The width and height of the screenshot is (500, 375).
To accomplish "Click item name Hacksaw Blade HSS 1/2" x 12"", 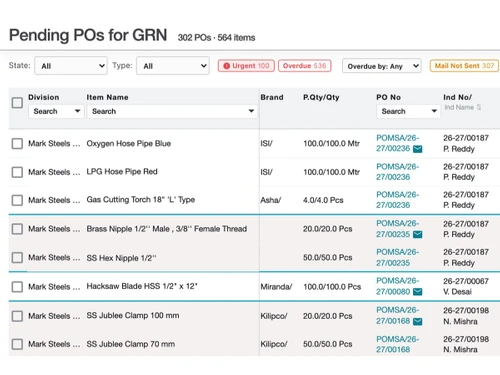I will (142, 286).
